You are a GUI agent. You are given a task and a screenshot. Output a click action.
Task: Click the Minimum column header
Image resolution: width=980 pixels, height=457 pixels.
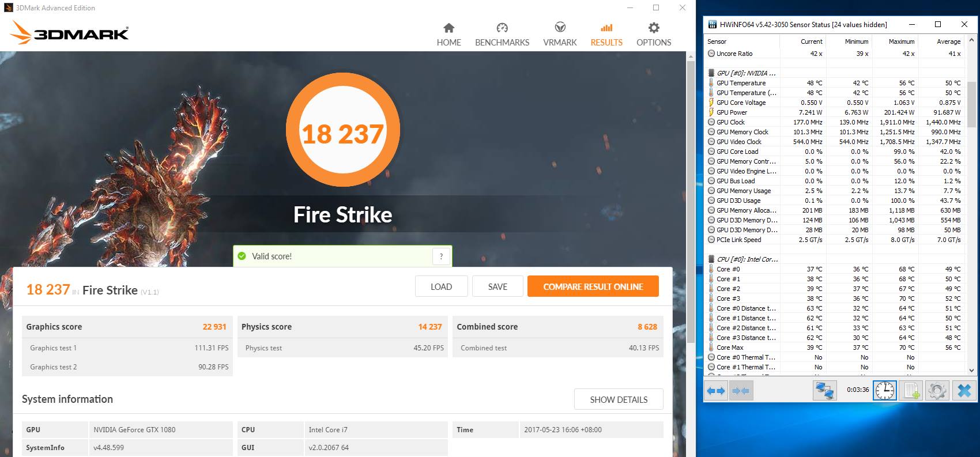point(849,41)
